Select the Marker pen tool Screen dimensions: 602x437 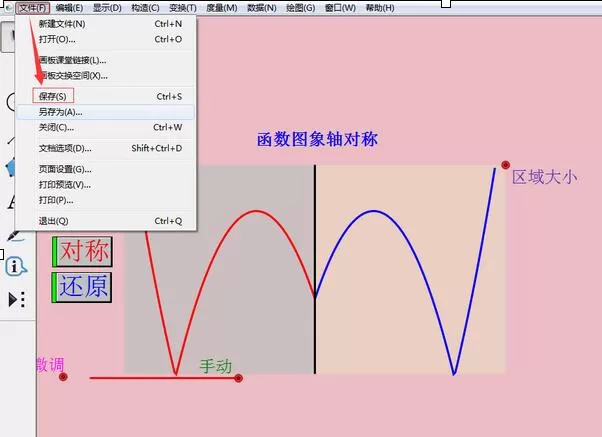click(x=15, y=235)
